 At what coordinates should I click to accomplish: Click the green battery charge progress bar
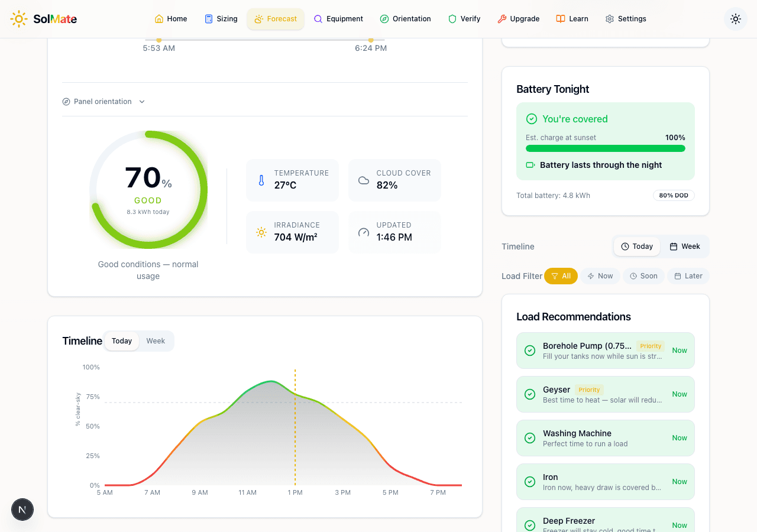605,148
